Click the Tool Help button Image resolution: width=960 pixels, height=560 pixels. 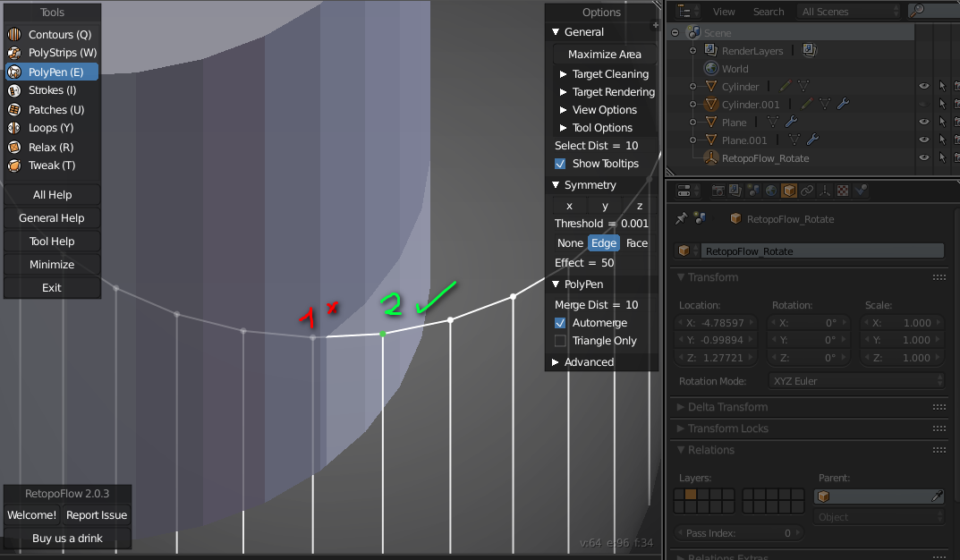pyautogui.click(x=52, y=242)
